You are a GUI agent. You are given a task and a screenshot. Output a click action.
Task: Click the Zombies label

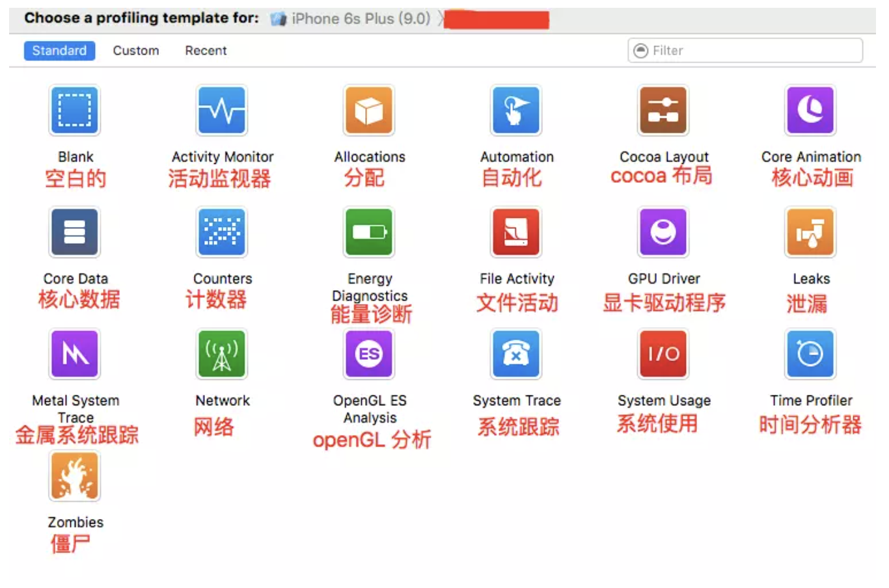(x=75, y=522)
